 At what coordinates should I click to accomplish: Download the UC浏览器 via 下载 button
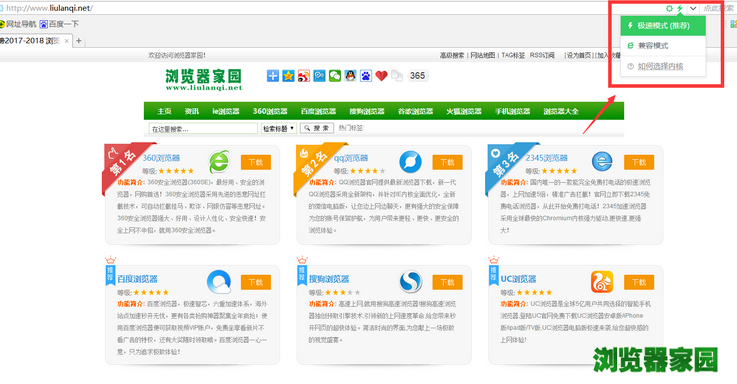[x=639, y=282]
